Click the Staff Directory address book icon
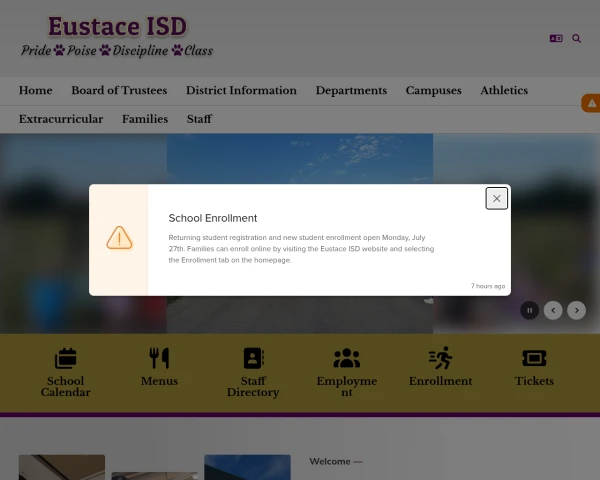 coord(253,358)
